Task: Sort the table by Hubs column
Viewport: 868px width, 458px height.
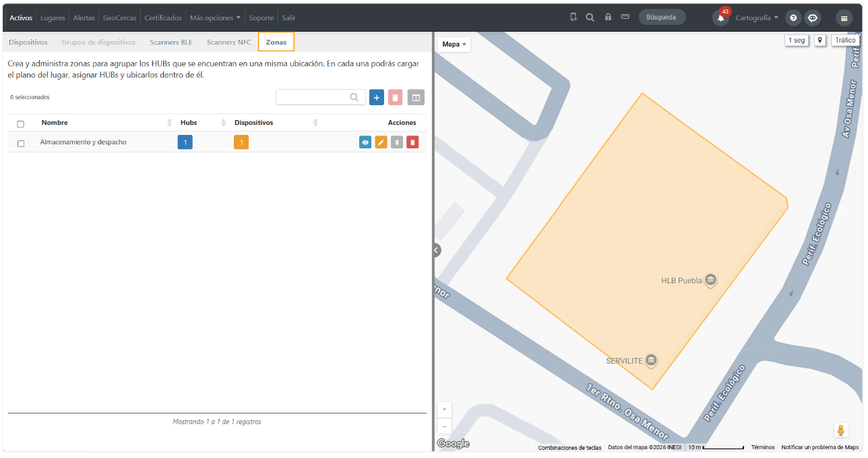Action: click(202, 123)
